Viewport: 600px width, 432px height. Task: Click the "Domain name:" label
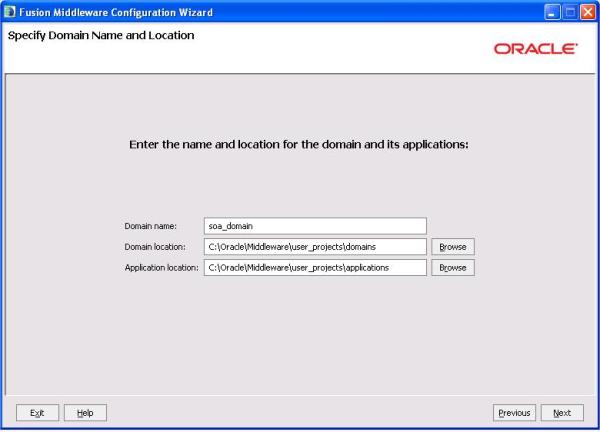pos(150,227)
